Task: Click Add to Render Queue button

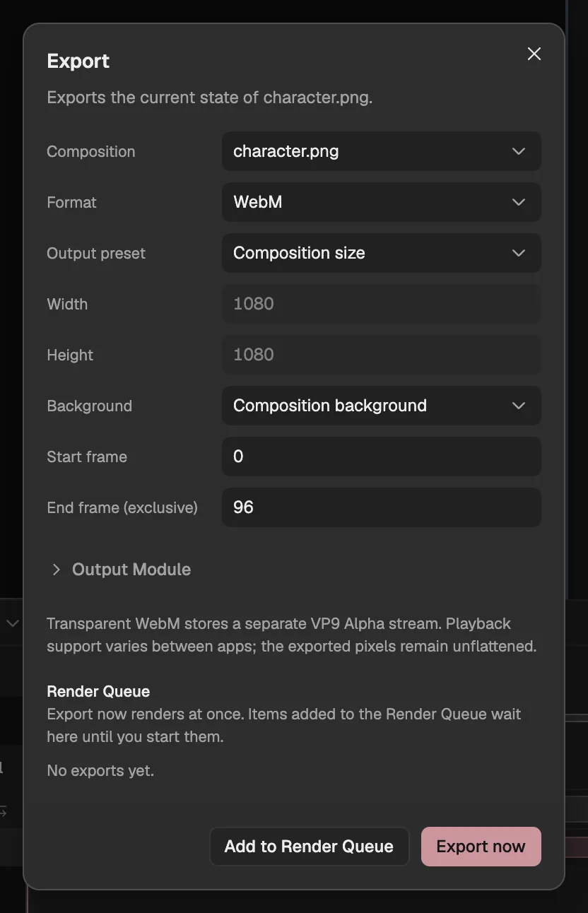Action: pyautogui.click(x=309, y=847)
